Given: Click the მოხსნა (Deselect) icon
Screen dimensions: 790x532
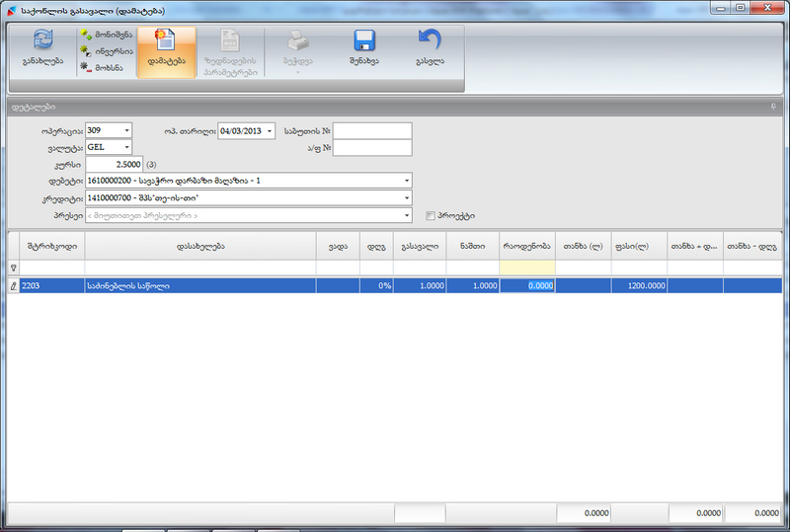Looking at the screenshot, I should (86, 66).
